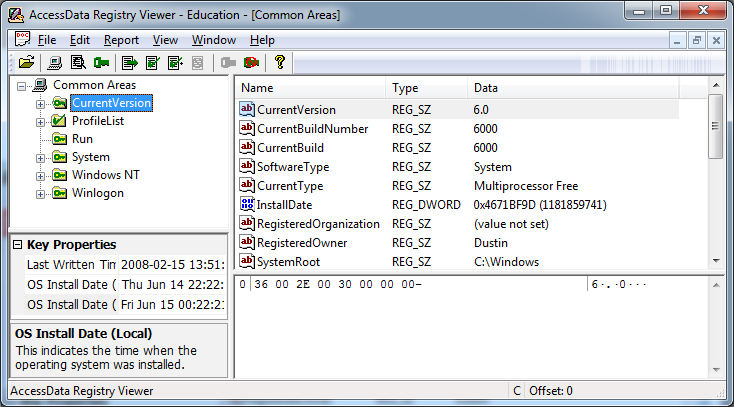Select the InstallDate value name
Screen dimensions: 734x407
(284, 205)
